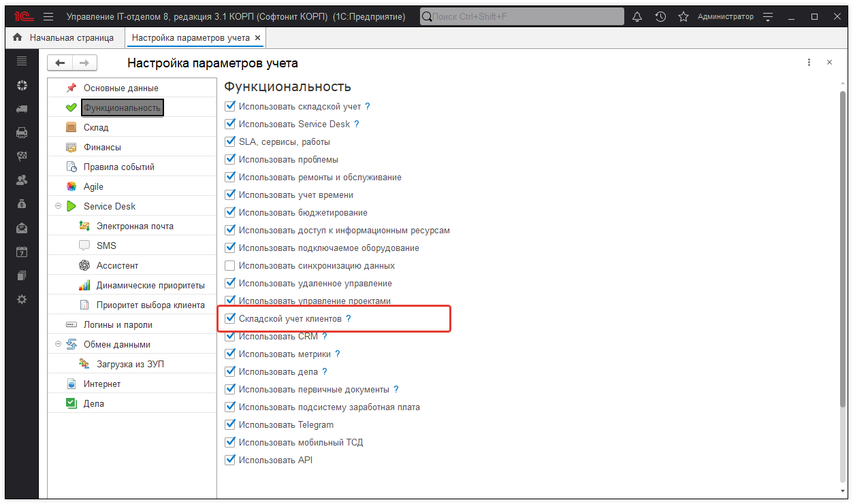Viewport: 853px width, 504px height.
Task: Open notifications bell icon in title bar
Action: [637, 16]
